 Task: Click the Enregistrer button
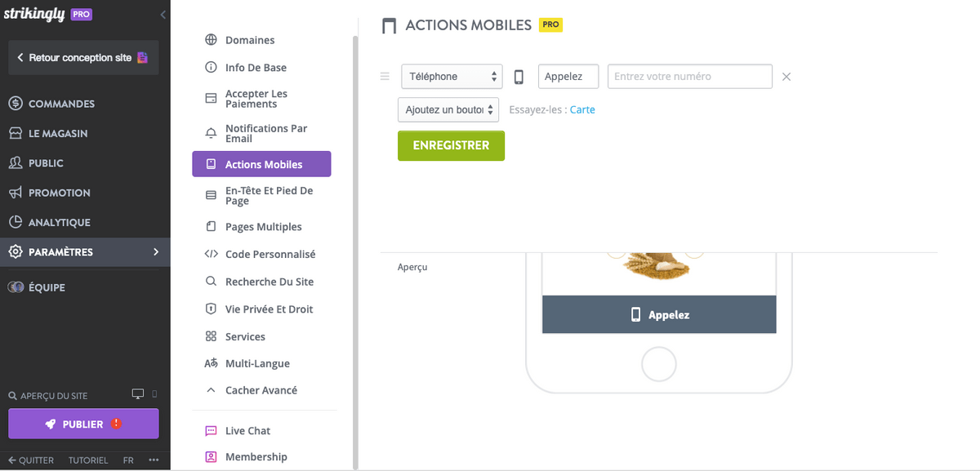coord(451,145)
